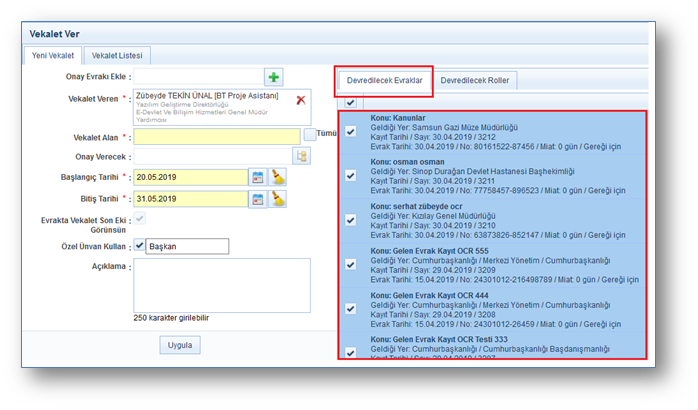This screenshot has height=410, width=698.
Task: Open the Vekalet Listesi tab
Action: (x=117, y=56)
